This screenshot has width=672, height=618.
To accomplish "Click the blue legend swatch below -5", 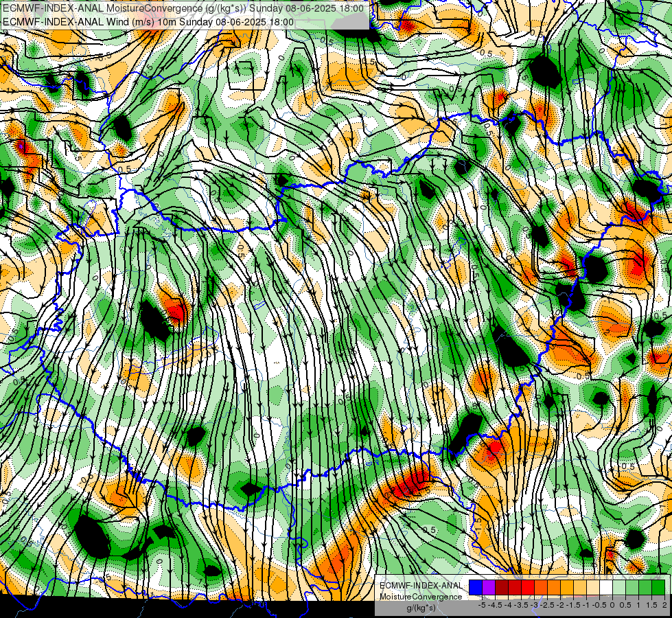I will pyautogui.click(x=476, y=587).
